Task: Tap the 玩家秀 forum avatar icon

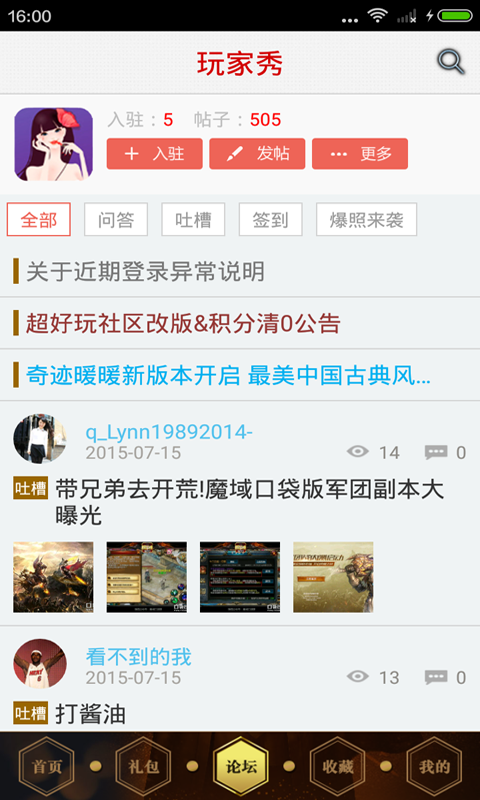Action: click(54, 144)
